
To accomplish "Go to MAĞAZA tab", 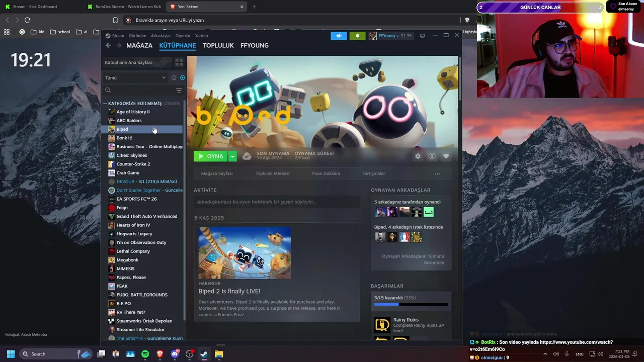I will (139, 45).
